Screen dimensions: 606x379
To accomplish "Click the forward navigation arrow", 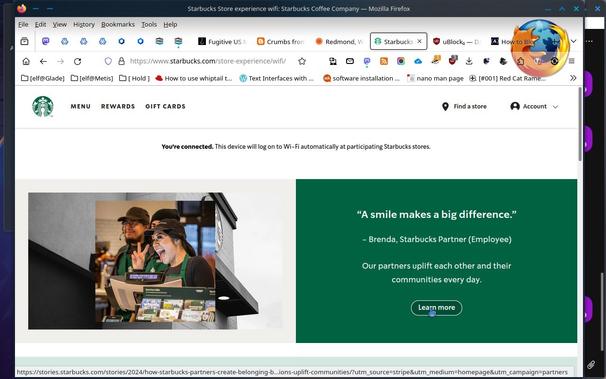I will 60,61.
